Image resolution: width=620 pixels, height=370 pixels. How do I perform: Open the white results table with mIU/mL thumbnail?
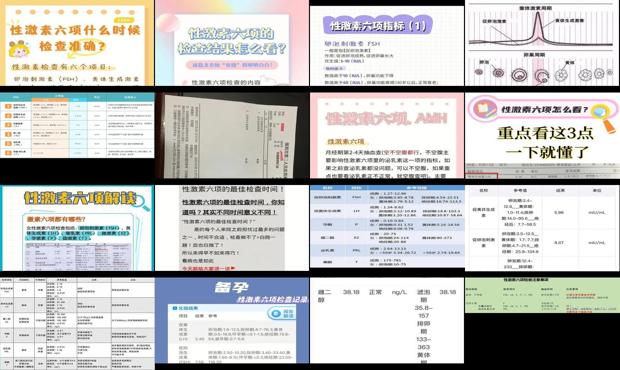(542, 228)
